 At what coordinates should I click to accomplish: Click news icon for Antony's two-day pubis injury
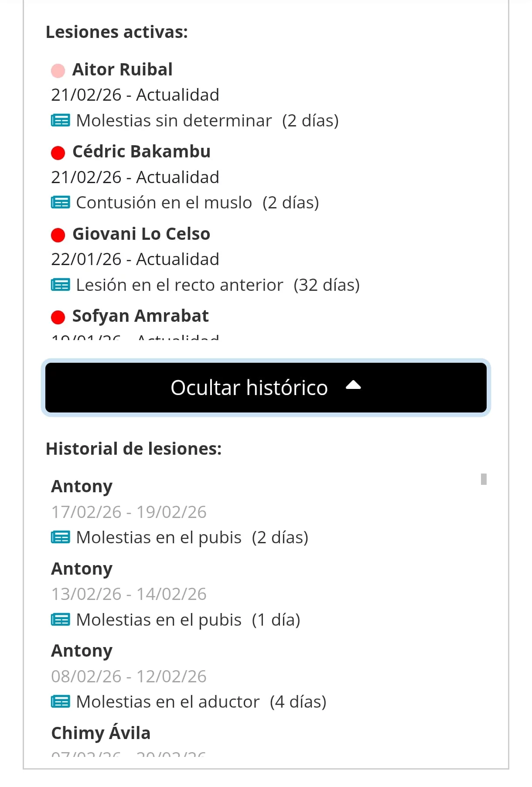(x=60, y=537)
